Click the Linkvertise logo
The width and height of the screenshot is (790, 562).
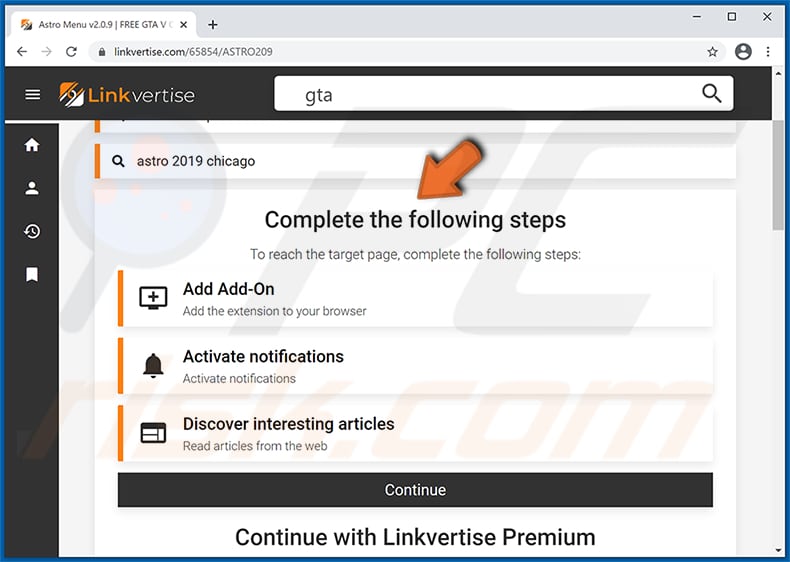[127, 95]
